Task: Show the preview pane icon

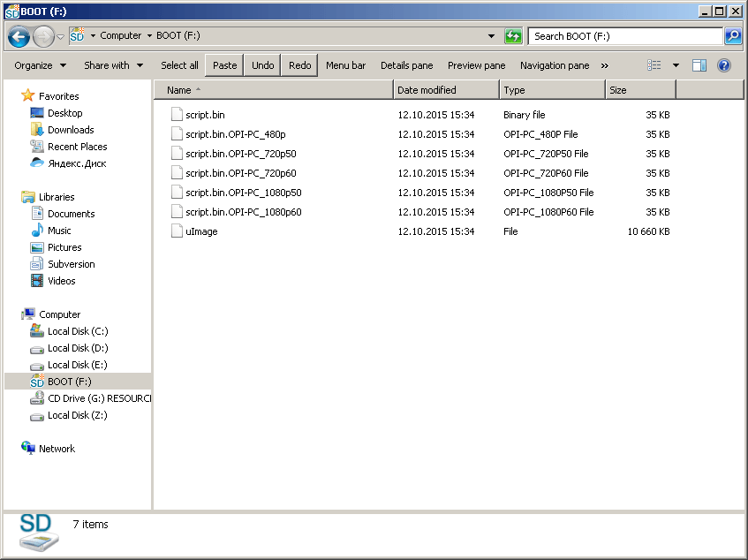Action: [x=699, y=65]
